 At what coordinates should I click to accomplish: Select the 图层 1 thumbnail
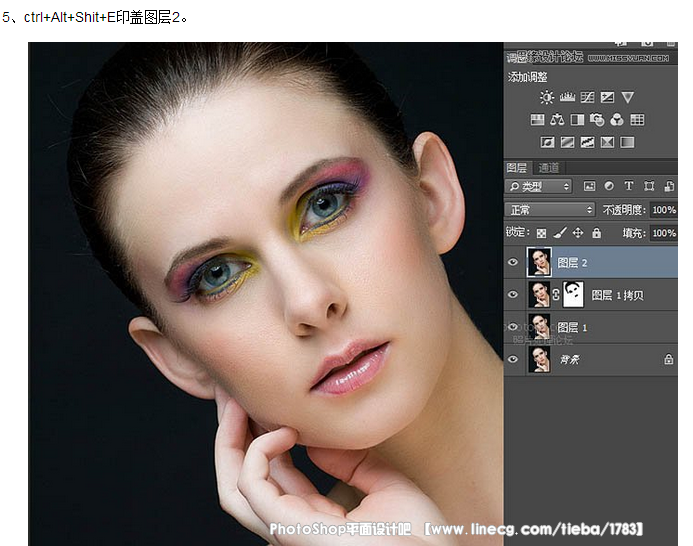pos(539,327)
